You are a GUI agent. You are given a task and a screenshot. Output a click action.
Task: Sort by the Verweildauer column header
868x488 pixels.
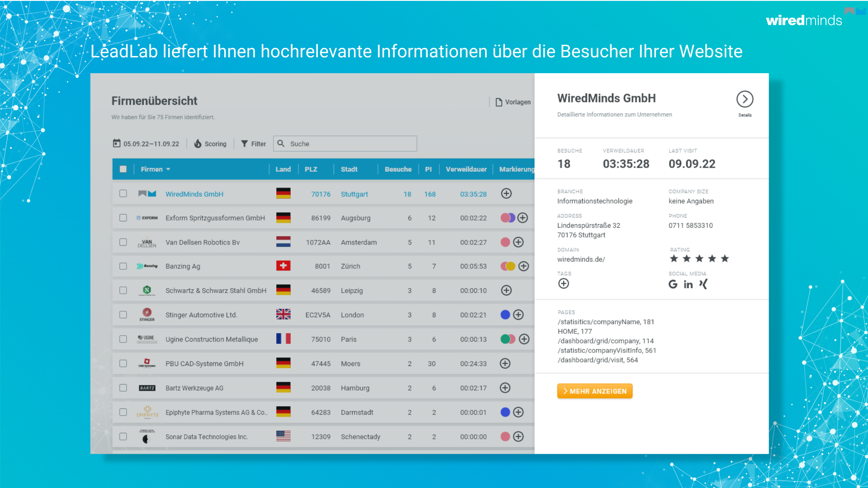466,169
